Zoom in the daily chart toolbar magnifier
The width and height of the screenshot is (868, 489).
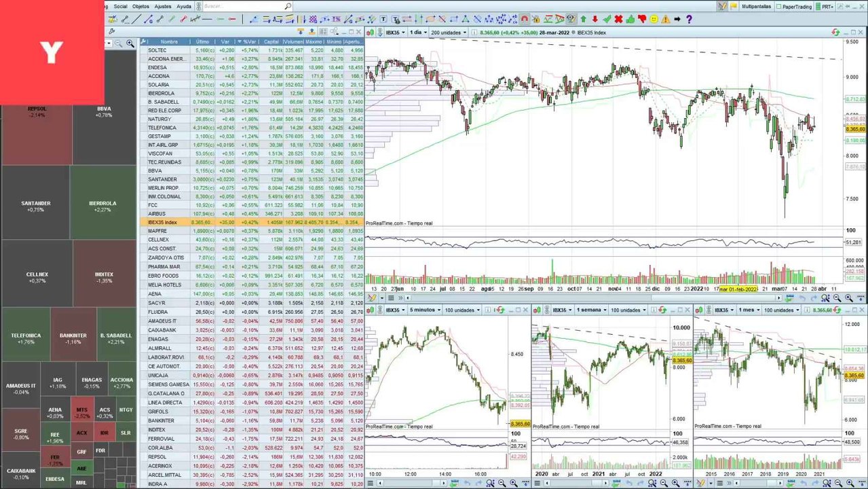click(x=849, y=298)
